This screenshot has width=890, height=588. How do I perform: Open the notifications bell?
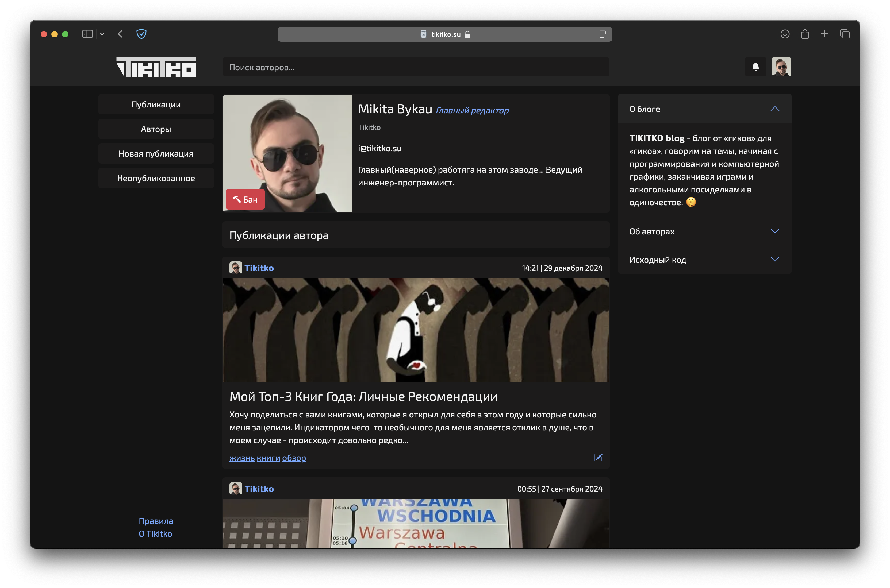coord(755,67)
